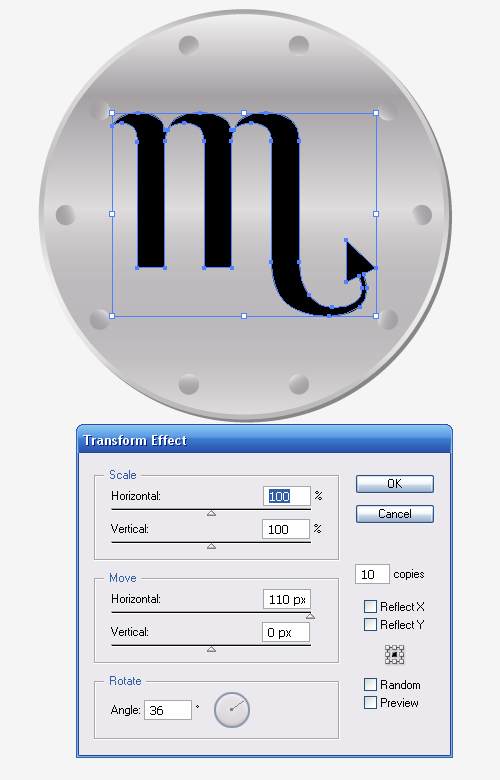Click the top-right bounding box handle
The image size is (500, 780).
(x=376, y=113)
